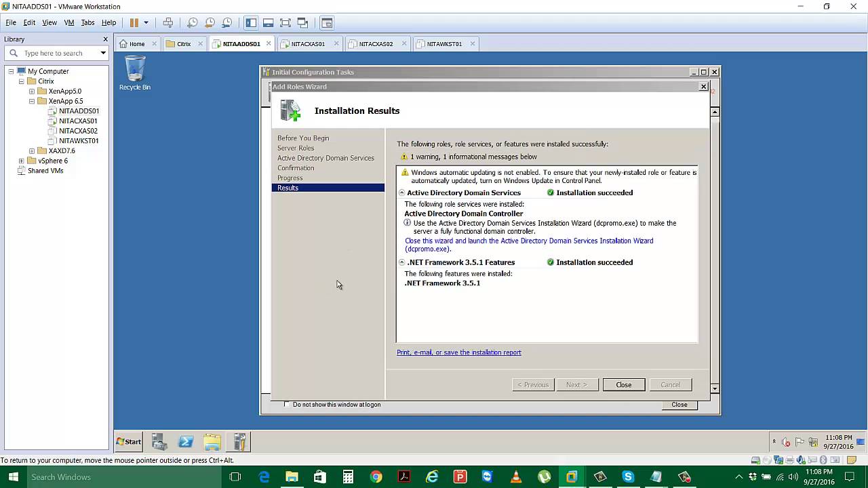Switch to Unity mode icon
The image size is (868, 488).
coord(302,22)
